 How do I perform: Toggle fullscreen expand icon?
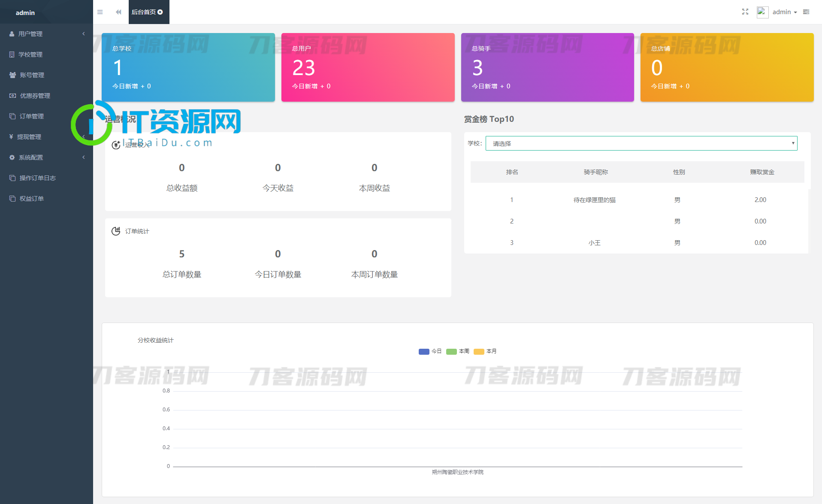(x=745, y=12)
